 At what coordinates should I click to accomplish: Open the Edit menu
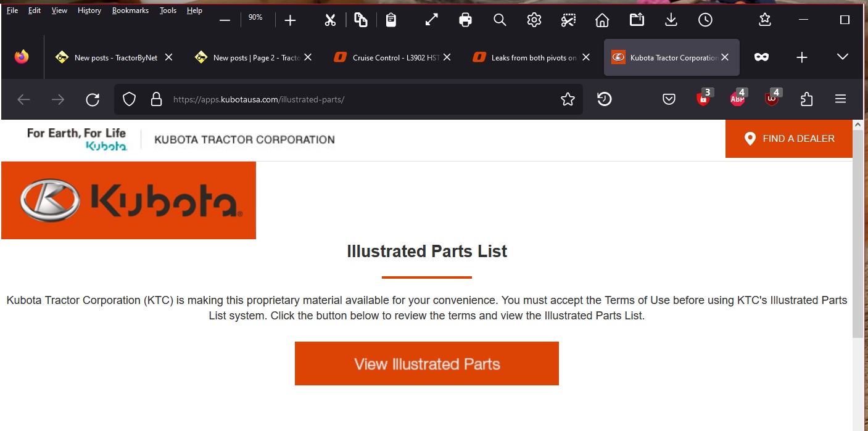click(35, 10)
